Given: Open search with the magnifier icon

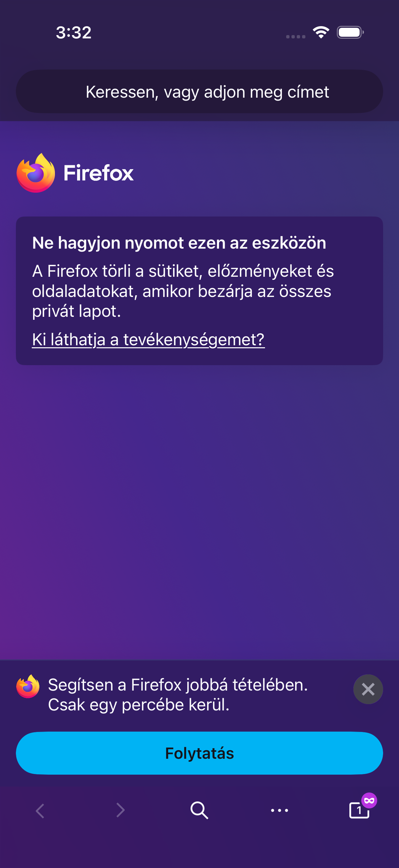Looking at the screenshot, I should click(199, 810).
